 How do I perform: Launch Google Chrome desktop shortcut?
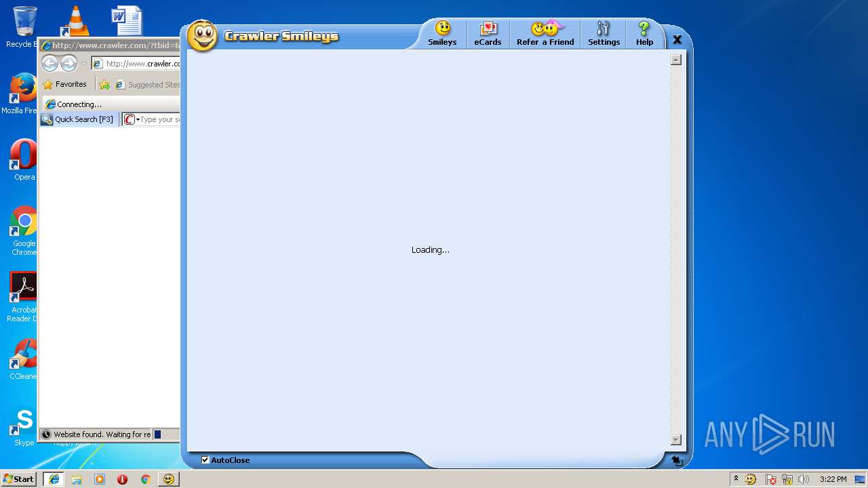coord(24,230)
